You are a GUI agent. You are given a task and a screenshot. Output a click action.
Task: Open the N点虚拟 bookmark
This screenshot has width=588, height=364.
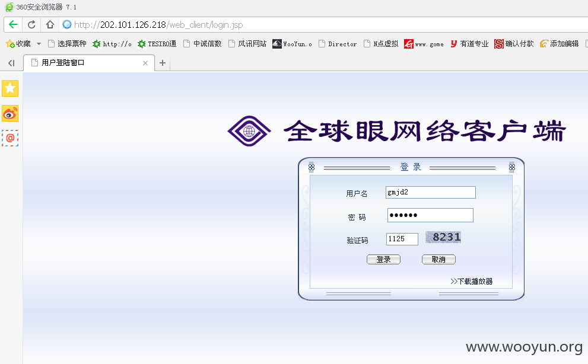(382, 44)
